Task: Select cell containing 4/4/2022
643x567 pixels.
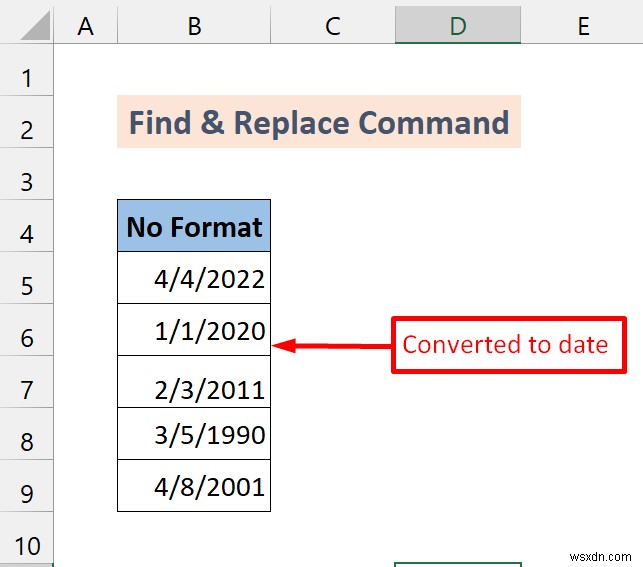Action: 194,278
